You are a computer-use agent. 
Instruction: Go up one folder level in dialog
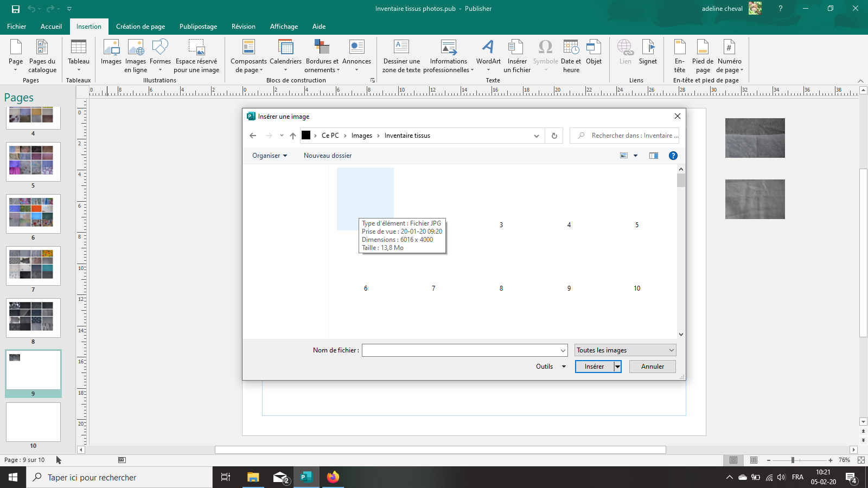pyautogui.click(x=293, y=136)
